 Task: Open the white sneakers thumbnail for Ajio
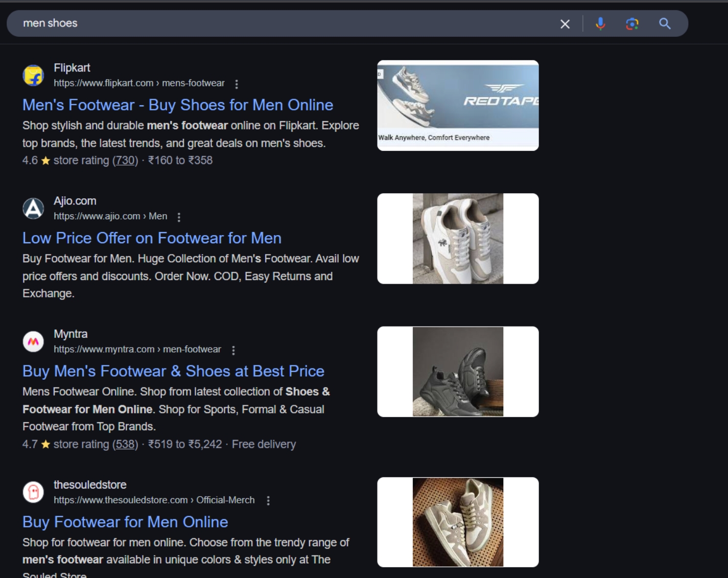pyautogui.click(x=458, y=239)
